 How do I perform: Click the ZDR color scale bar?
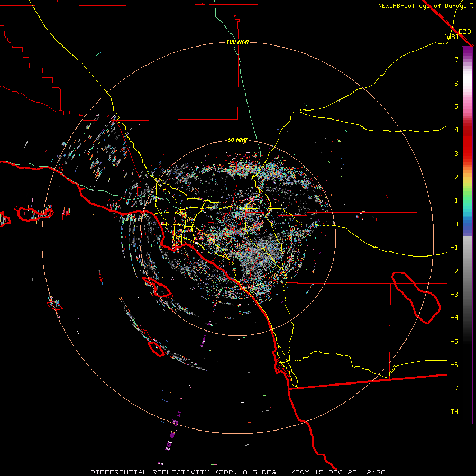(x=467, y=235)
